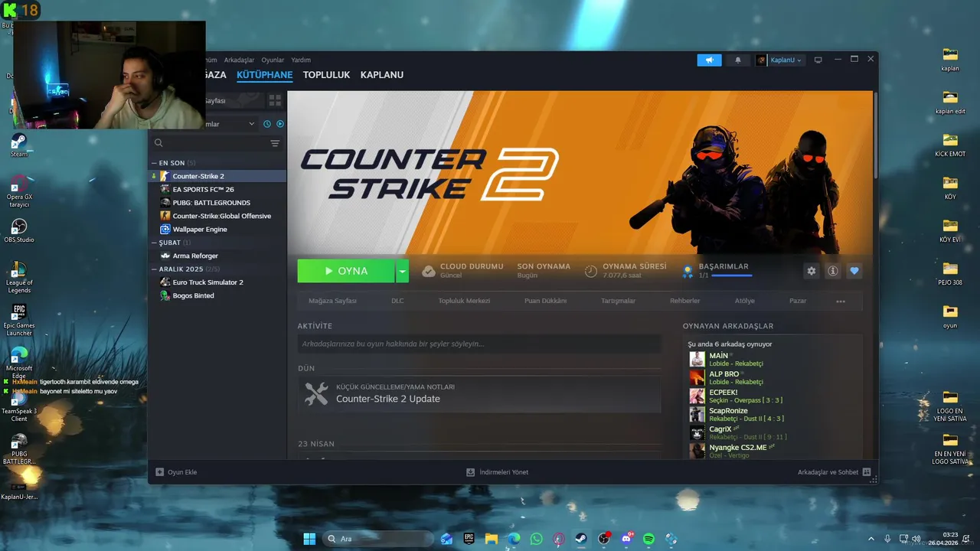Toggle sort by recent activity clock icon
The image size is (980, 551).
click(x=267, y=124)
